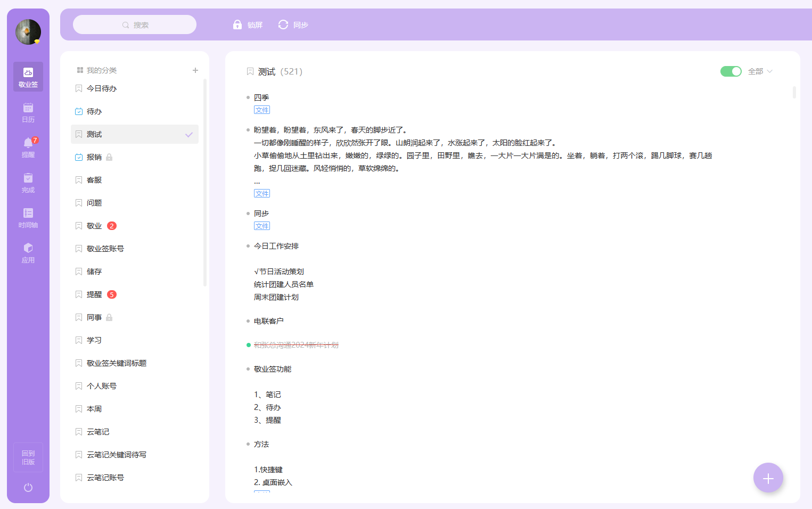Click the 文件 tag under 同步 note
Image resolution: width=812 pixels, height=509 pixels.
tap(262, 226)
